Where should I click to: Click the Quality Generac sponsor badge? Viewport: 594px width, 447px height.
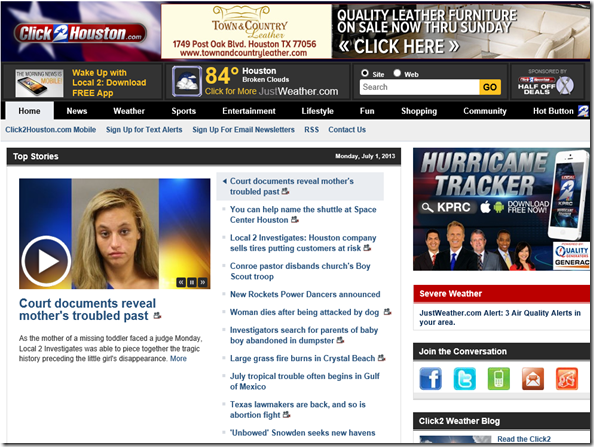[571, 256]
